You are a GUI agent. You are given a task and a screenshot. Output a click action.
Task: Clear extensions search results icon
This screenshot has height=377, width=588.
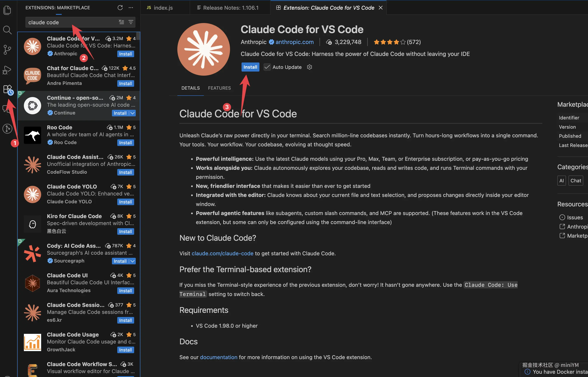pos(121,22)
